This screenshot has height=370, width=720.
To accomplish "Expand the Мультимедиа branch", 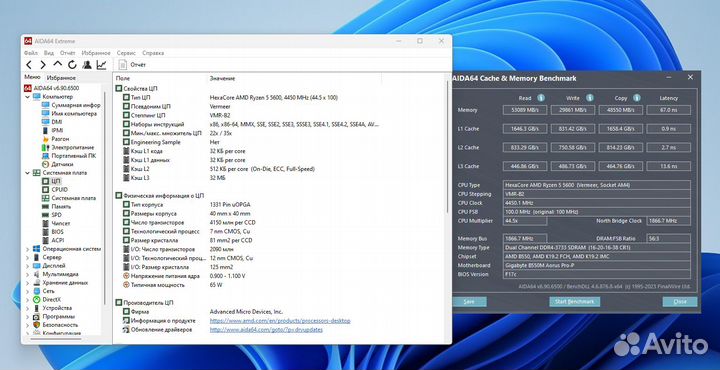I will pyautogui.click(x=28, y=274).
